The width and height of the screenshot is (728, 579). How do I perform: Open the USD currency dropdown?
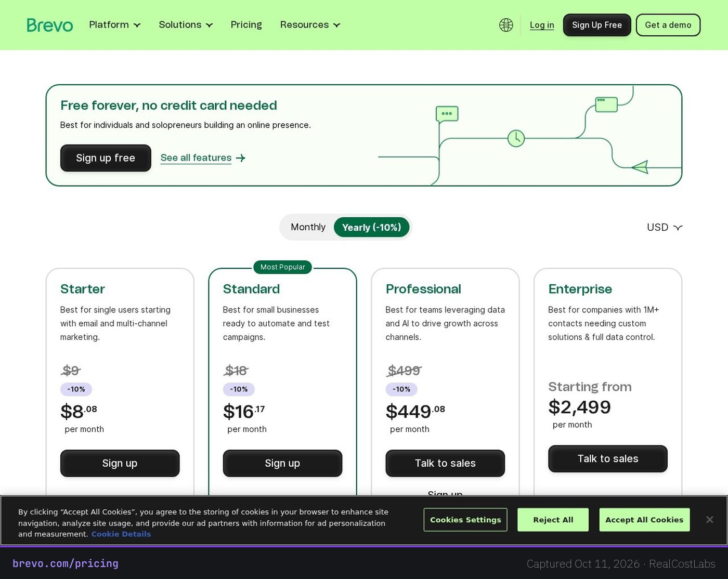(x=665, y=227)
